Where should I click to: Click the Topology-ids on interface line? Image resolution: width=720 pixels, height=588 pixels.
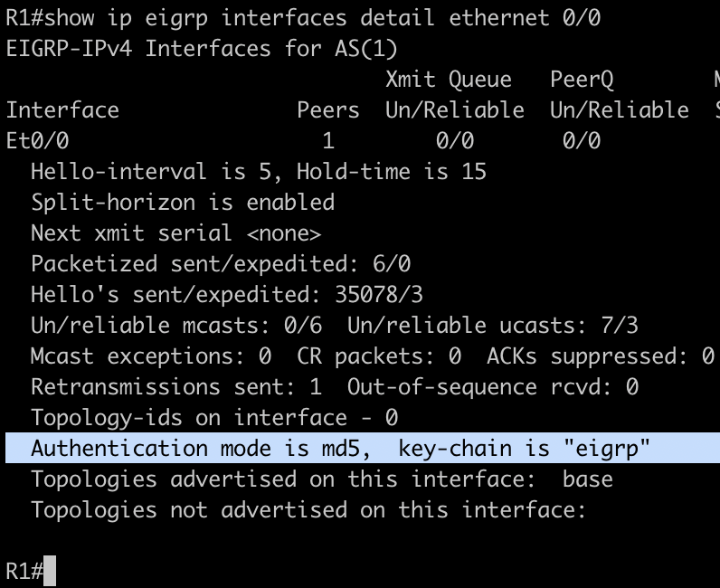213,417
